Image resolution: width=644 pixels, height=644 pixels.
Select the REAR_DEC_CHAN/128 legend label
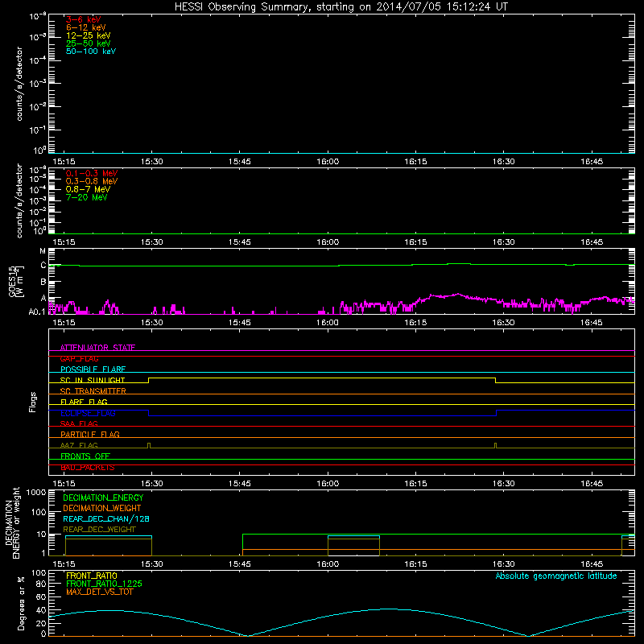106,518
